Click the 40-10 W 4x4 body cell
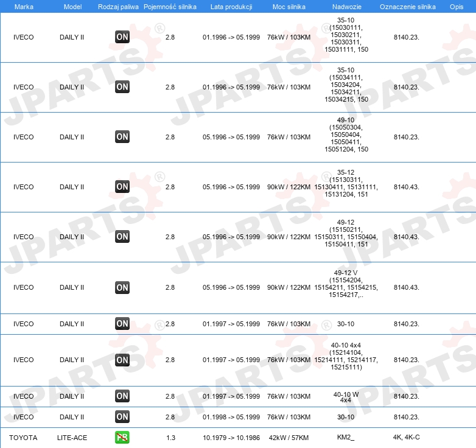The image size is (476, 448). point(346,397)
